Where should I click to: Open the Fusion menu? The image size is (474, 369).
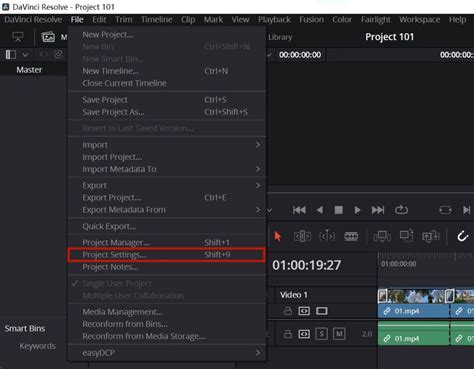point(311,20)
